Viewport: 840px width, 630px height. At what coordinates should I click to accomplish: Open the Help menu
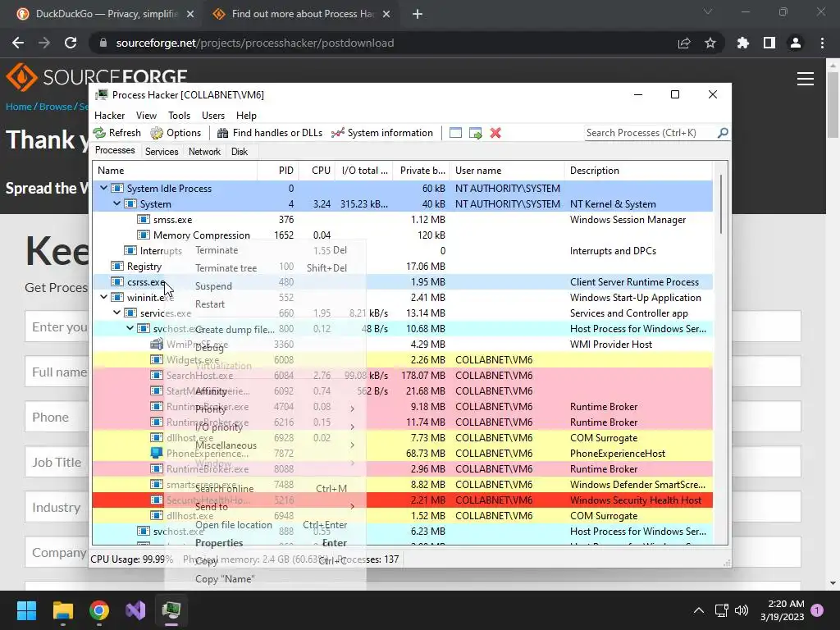pos(246,115)
